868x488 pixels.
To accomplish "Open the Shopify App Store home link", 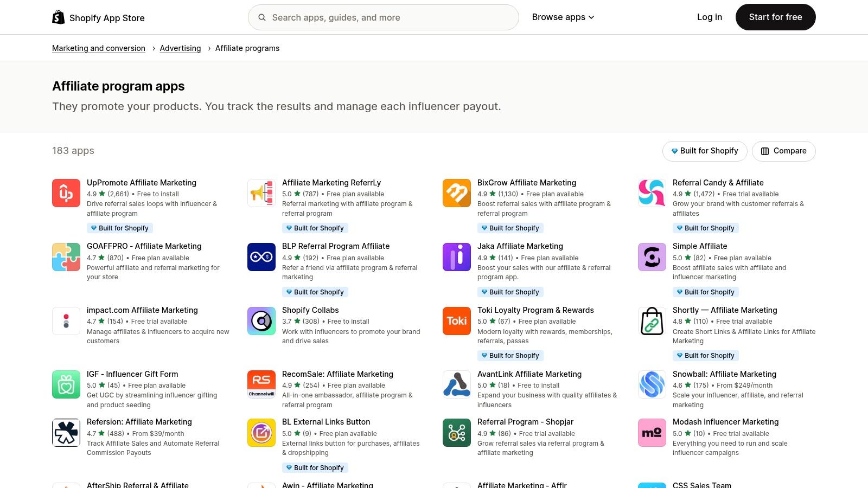I will 99,18.
